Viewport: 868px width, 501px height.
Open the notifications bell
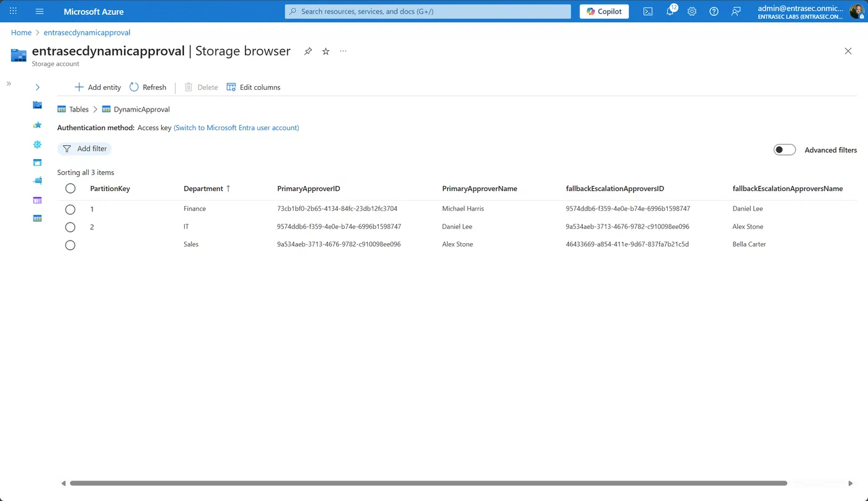[x=670, y=11]
